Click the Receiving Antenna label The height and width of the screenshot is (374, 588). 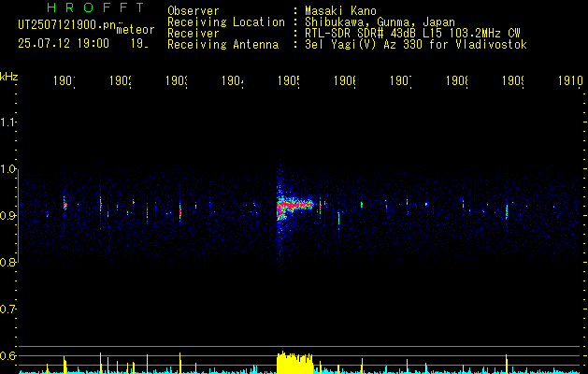[222, 45]
